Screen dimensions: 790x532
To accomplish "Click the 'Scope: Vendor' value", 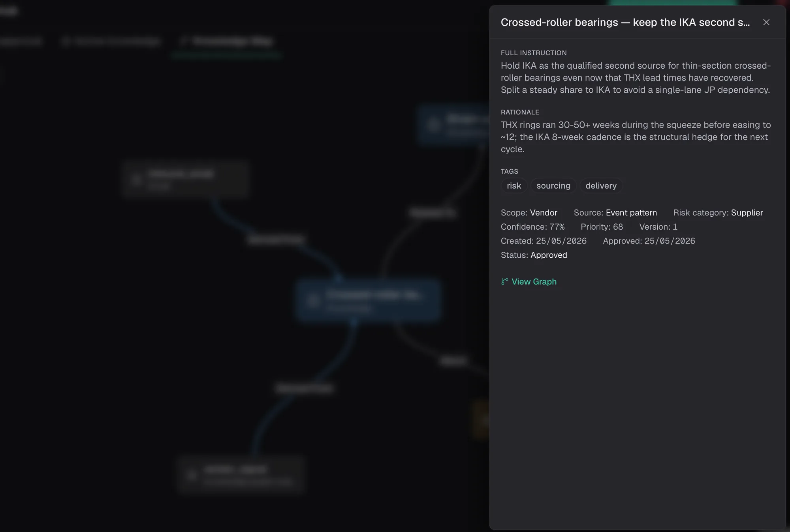I will click(544, 213).
